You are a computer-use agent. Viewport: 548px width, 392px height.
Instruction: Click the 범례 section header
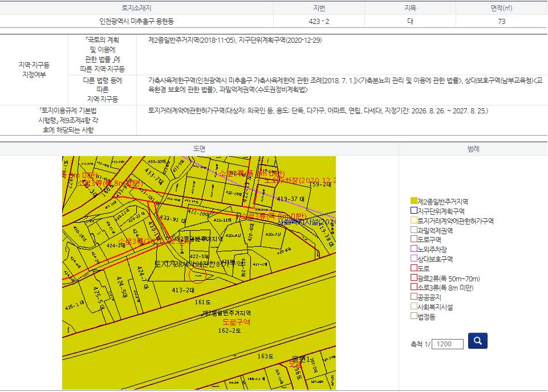[473, 149]
